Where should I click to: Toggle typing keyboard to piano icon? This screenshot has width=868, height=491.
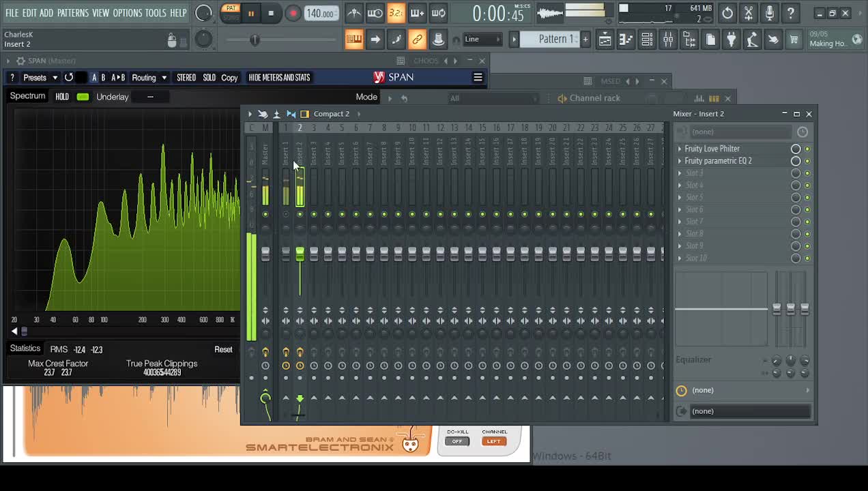pyautogui.click(x=353, y=40)
